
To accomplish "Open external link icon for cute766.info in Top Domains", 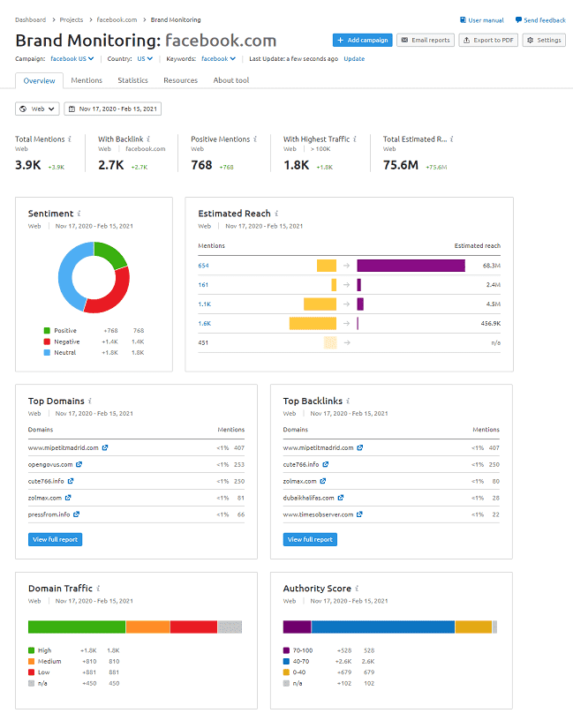I will (x=71, y=481).
